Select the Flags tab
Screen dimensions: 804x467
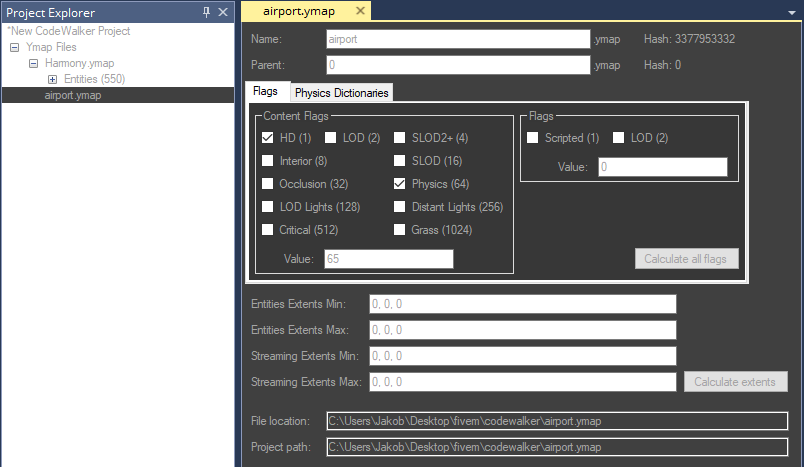[x=266, y=91]
